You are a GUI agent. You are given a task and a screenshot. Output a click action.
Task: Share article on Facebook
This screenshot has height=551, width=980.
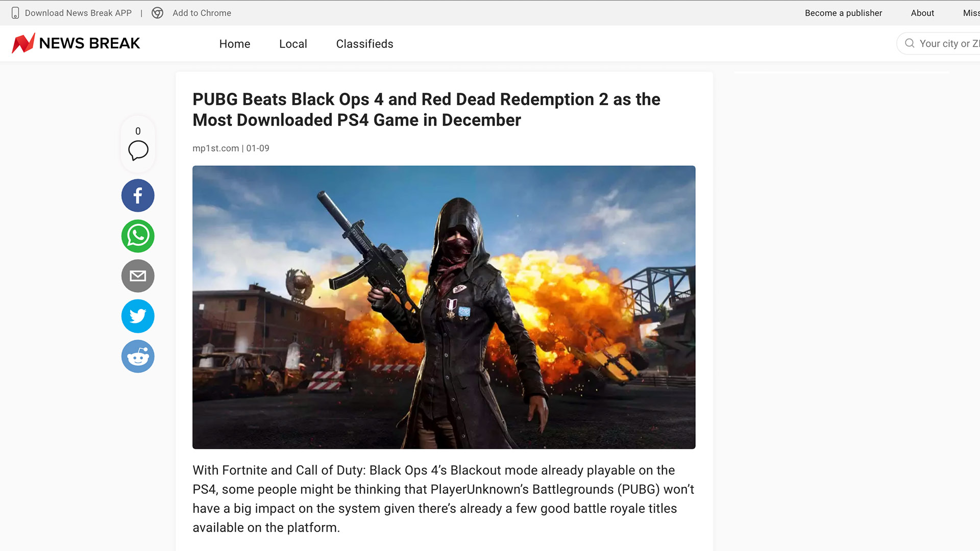click(x=138, y=195)
